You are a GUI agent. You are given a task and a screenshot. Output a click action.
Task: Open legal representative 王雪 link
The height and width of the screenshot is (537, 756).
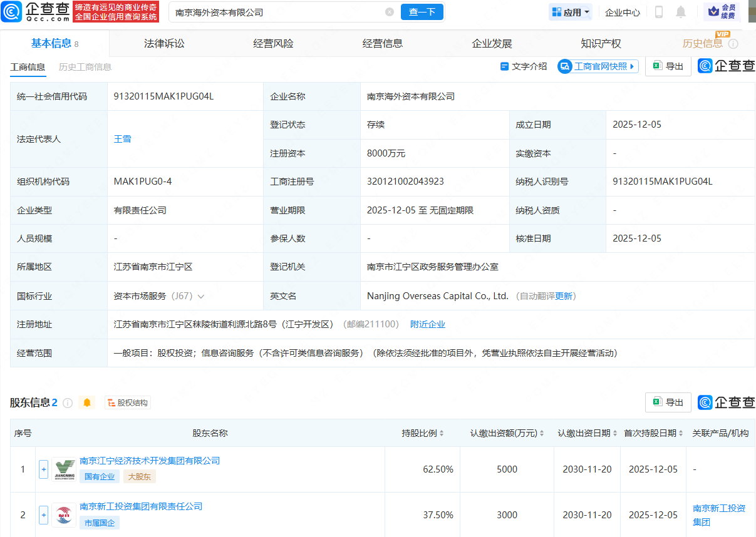pyautogui.click(x=122, y=139)
